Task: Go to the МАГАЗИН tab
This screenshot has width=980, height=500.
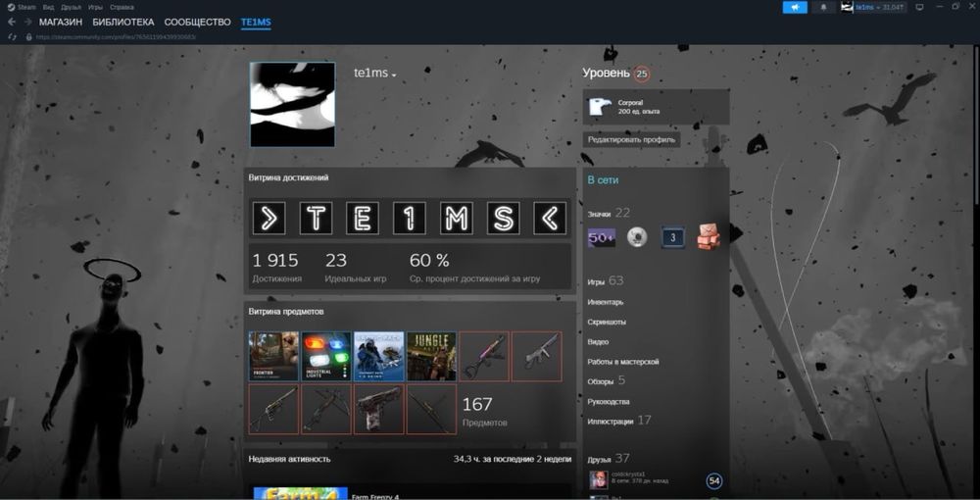Action: [61, 23]
